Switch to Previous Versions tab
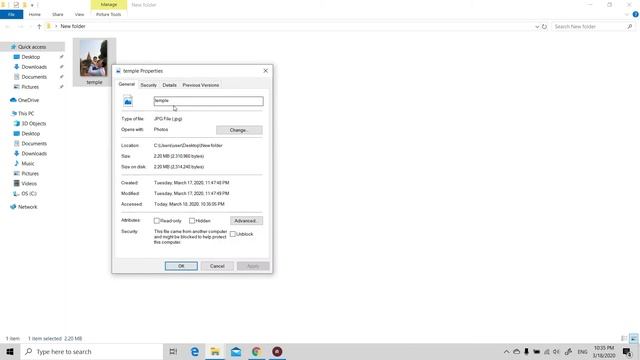The height and width of the screenshot is (360, 640). tap(201, 85)
